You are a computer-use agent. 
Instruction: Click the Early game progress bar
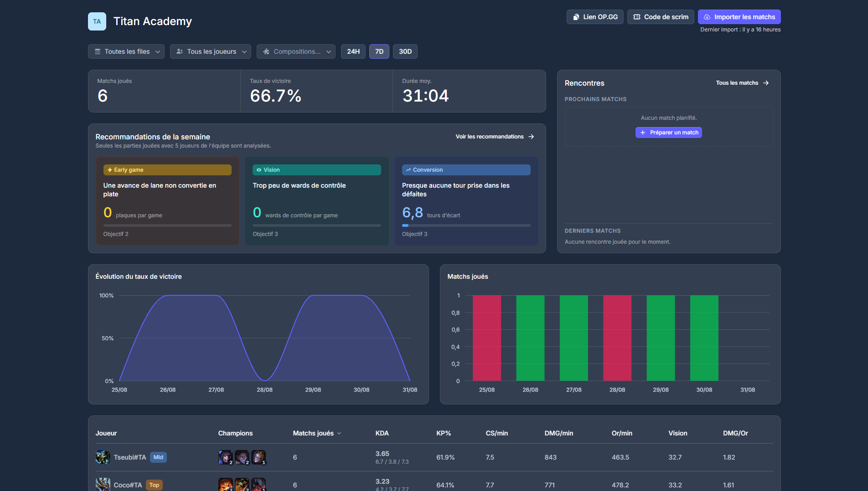pyautogui.click(x=167, y=225)
